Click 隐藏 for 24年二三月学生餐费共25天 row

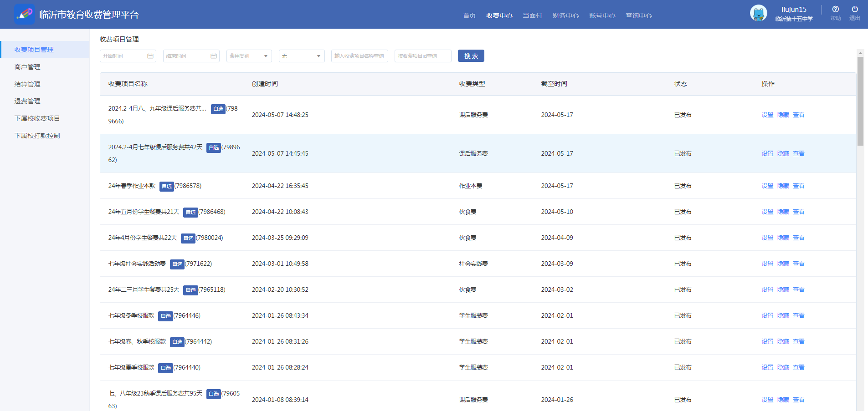783,289
